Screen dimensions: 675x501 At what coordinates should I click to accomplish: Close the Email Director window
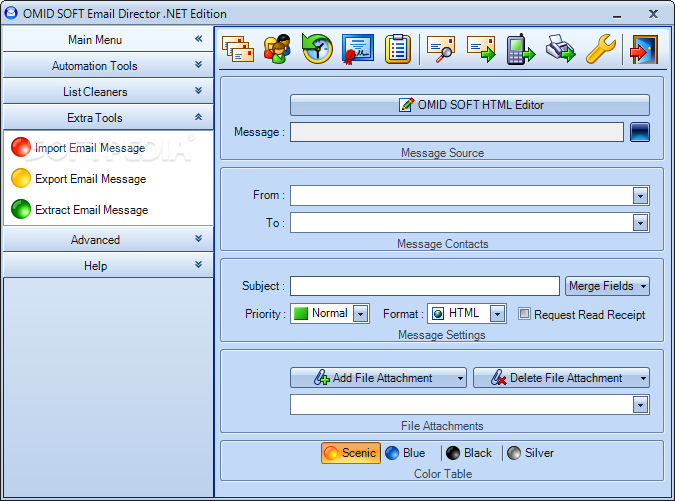point(653,14)
